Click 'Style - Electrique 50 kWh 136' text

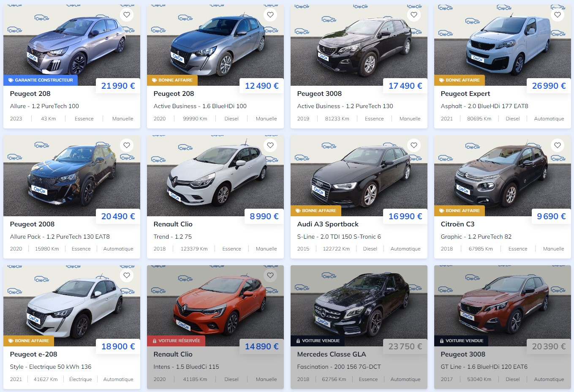pyautogui.click(x=51, y=367)
